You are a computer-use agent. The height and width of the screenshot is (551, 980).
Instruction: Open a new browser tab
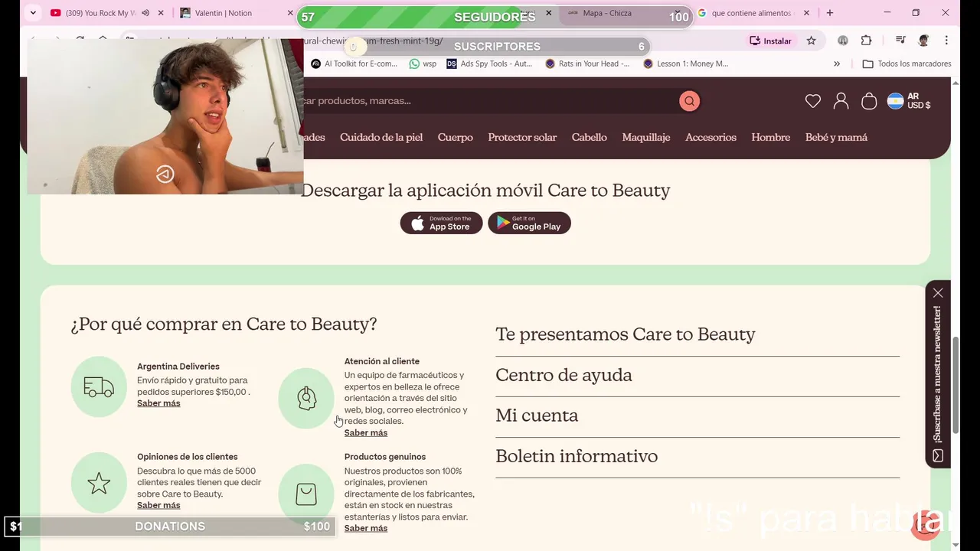point(830,13)
